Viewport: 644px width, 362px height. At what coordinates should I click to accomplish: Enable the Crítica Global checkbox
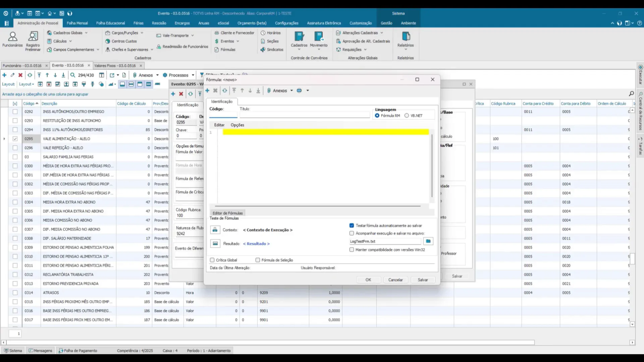[x=212, y=260]
